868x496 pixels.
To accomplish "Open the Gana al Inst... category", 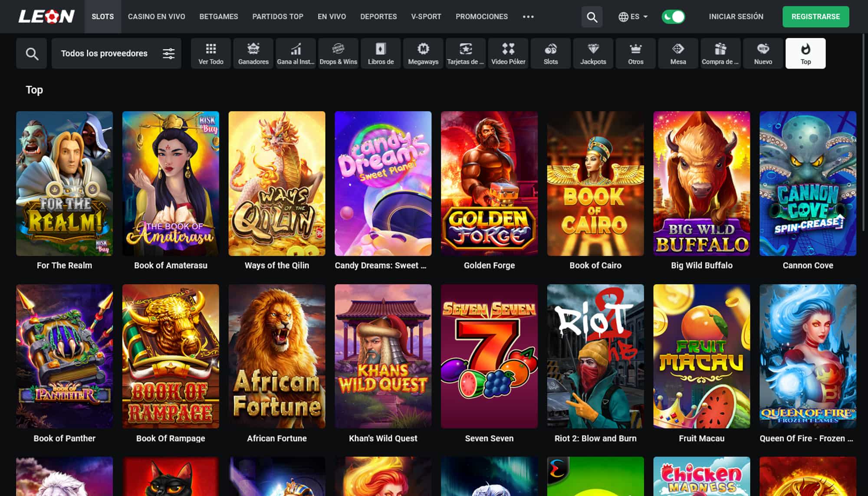I will tap(296, 53).
